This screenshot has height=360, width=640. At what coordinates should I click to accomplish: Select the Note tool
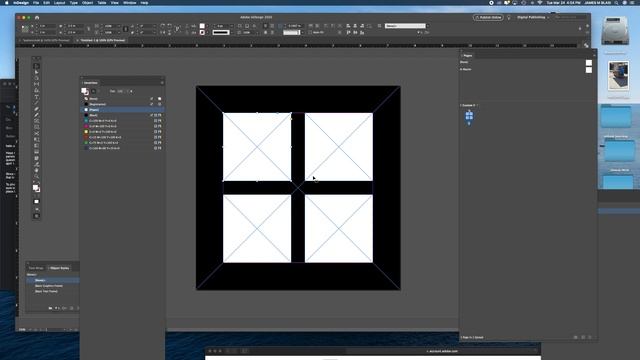36,158
